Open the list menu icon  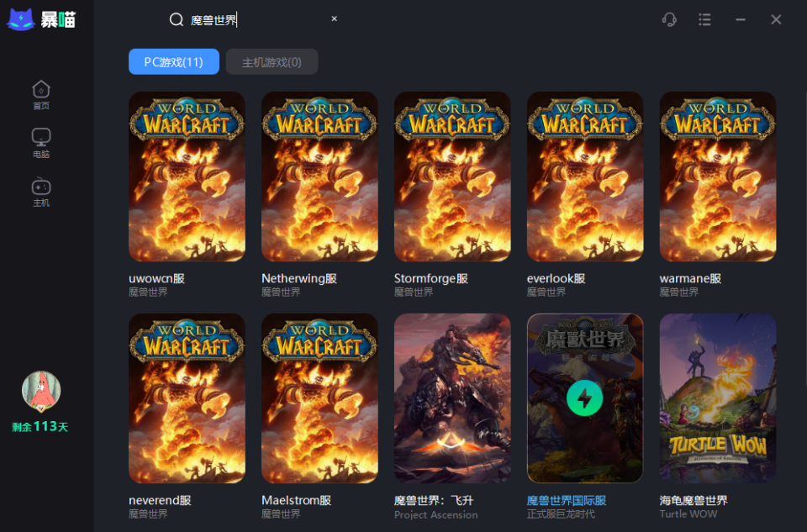tap(704, 19)
